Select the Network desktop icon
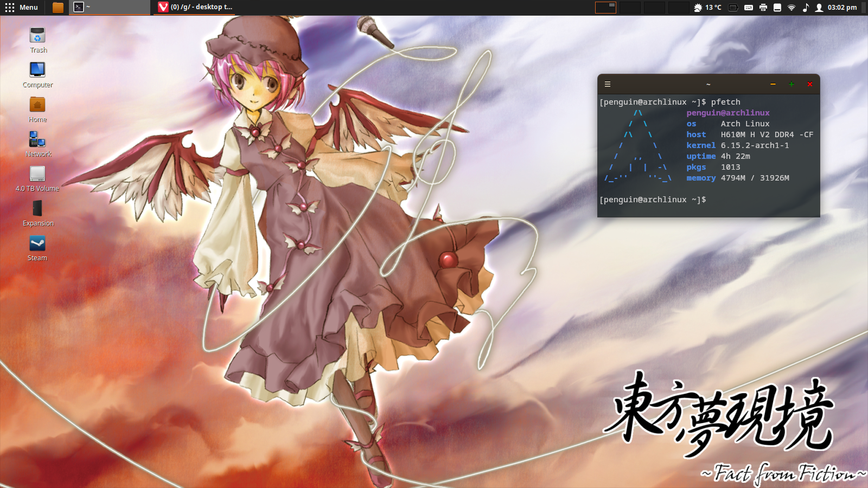The height and width of the screenshot is (488, 868). tap(38, 144)
